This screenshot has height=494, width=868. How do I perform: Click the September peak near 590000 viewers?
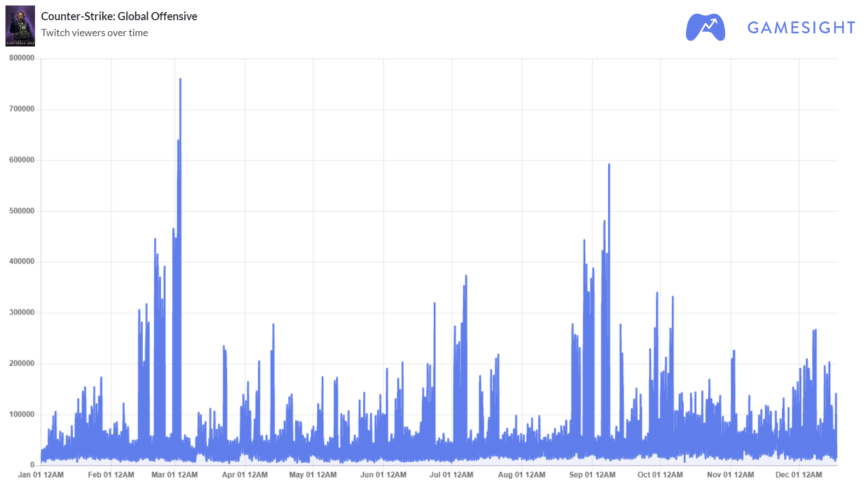click(x=609, y=165)
